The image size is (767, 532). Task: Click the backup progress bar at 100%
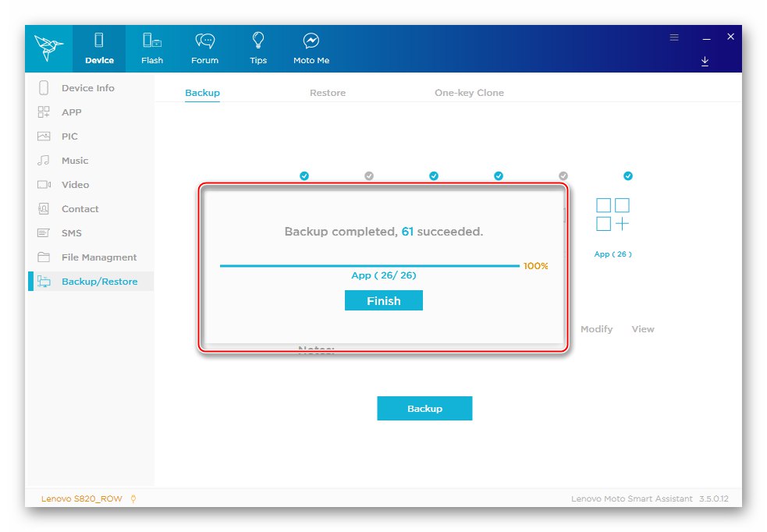pos(369,266)
